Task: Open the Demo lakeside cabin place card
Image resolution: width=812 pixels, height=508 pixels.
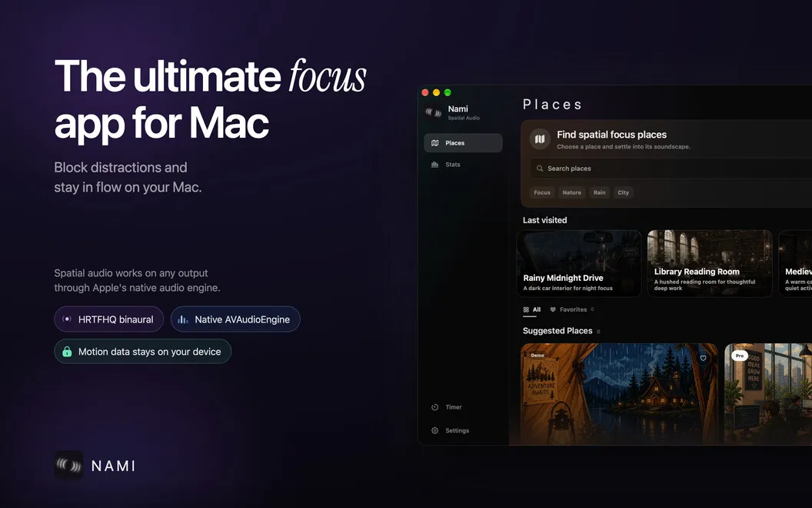Action: [619, 394]
